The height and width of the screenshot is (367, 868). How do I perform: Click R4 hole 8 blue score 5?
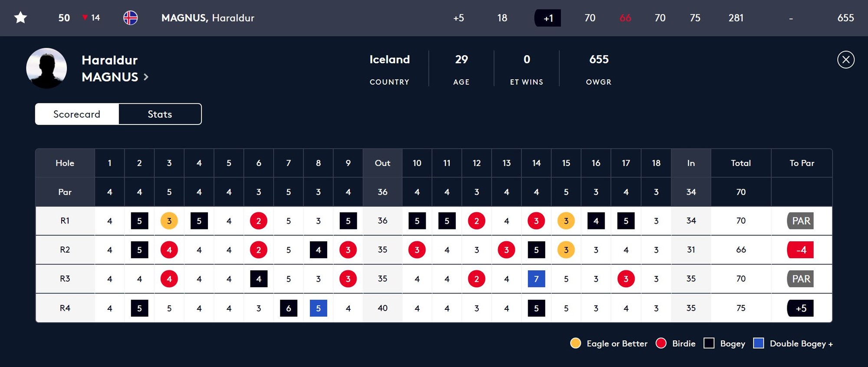coord(318,308)
